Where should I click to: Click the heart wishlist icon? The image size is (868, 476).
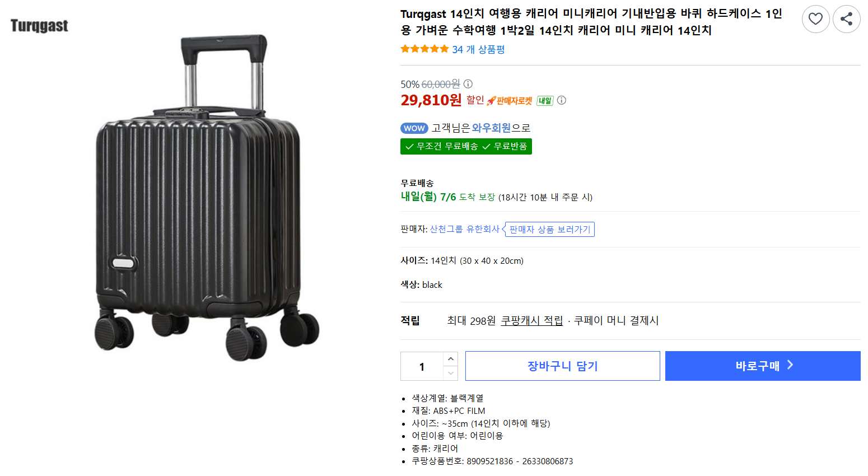(815, 19)
